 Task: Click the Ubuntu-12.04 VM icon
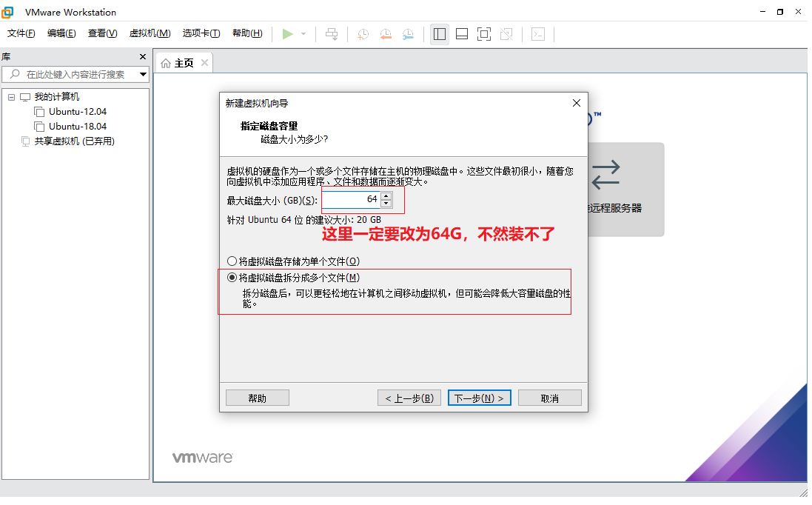(x=38, y=111)
